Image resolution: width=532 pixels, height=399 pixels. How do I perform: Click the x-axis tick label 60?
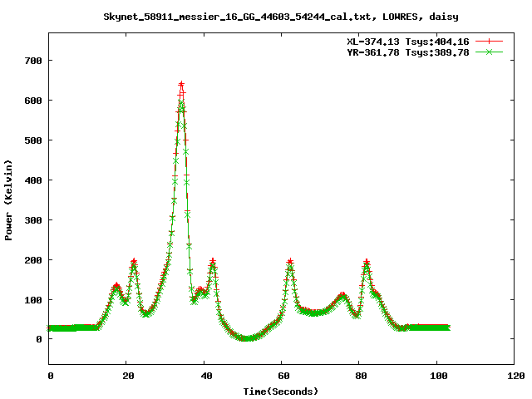284,376
